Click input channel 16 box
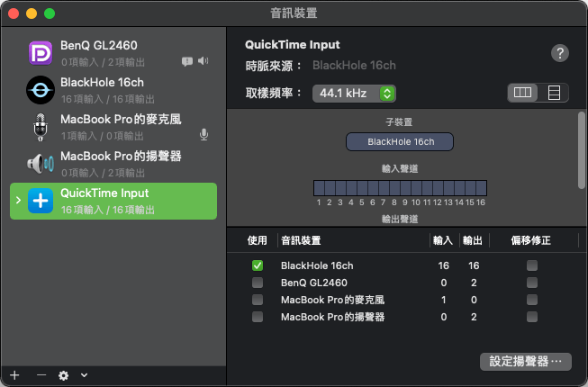Screen dimensions: 588x387 tap(481, 188)
